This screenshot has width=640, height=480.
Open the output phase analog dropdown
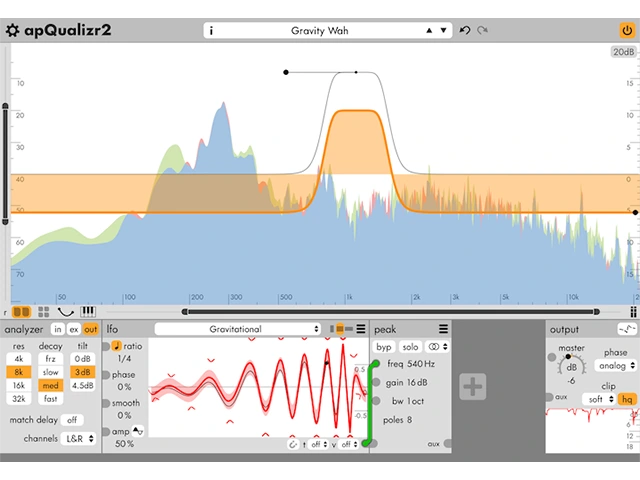point(616,366)
